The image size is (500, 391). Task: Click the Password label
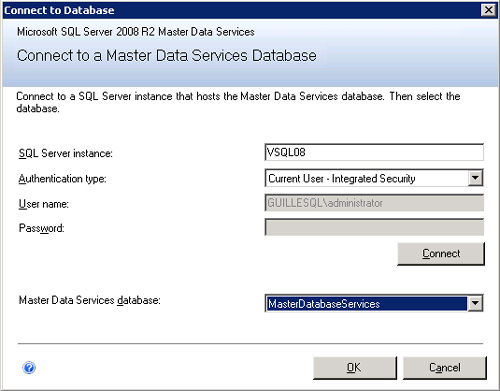tap(41, 228)
